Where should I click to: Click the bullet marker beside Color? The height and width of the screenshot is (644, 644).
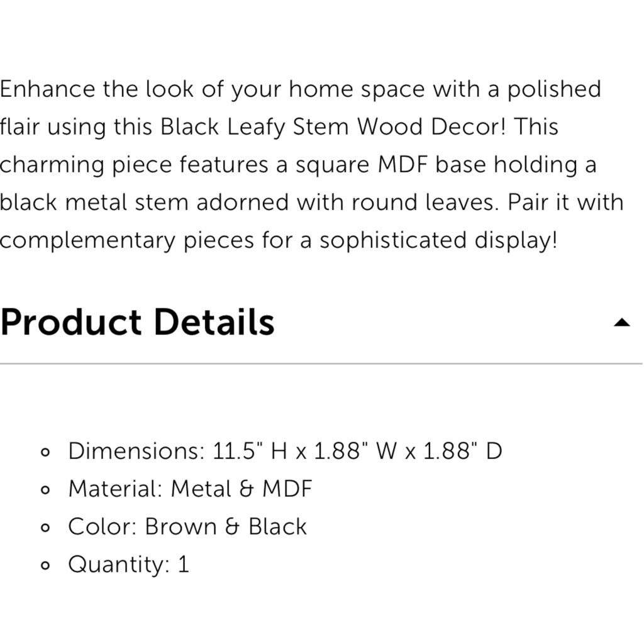click(x=44, y=527)
